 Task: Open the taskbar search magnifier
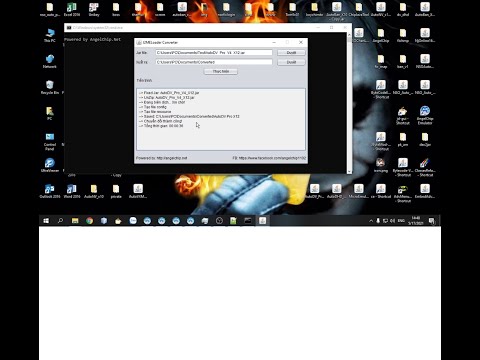click(x=60, y=221)
